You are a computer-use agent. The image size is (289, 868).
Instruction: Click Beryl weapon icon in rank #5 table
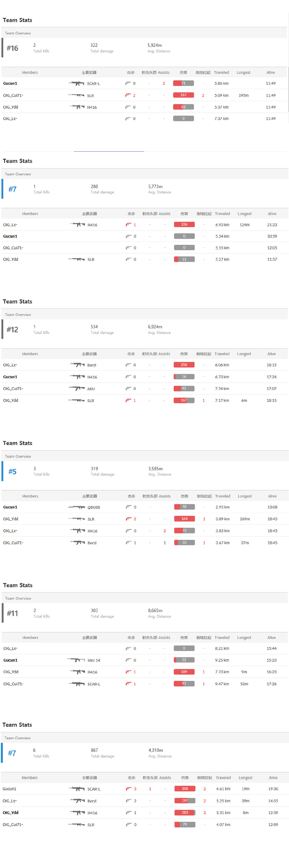pyautogui.click(x=77, y=542)
